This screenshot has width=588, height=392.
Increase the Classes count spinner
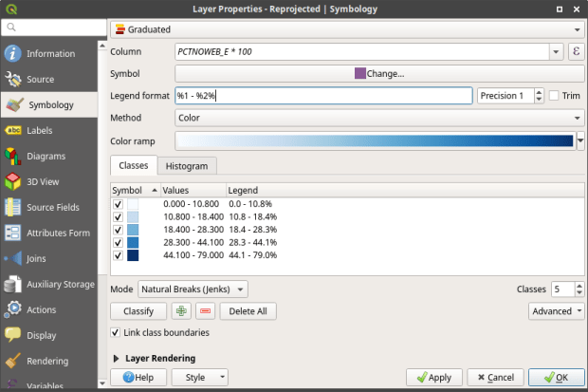coord(579,286)
